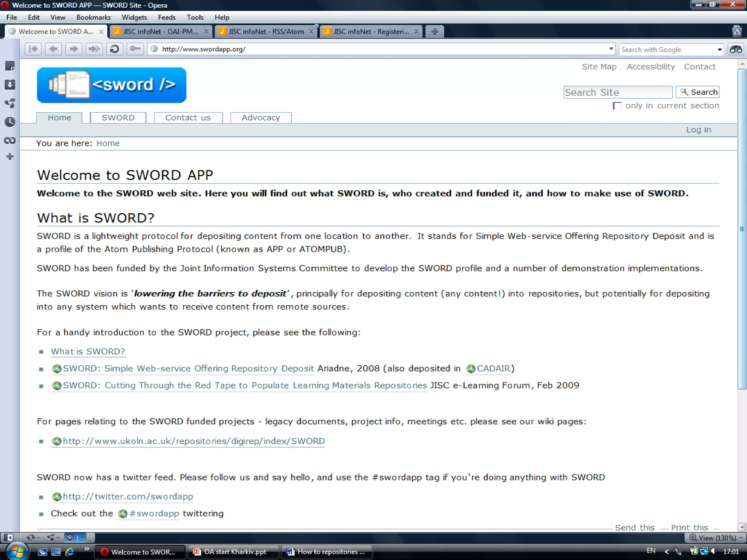Click the binoculars search icon
Viewport: 747px width, 560px height.
pos(735,49)
